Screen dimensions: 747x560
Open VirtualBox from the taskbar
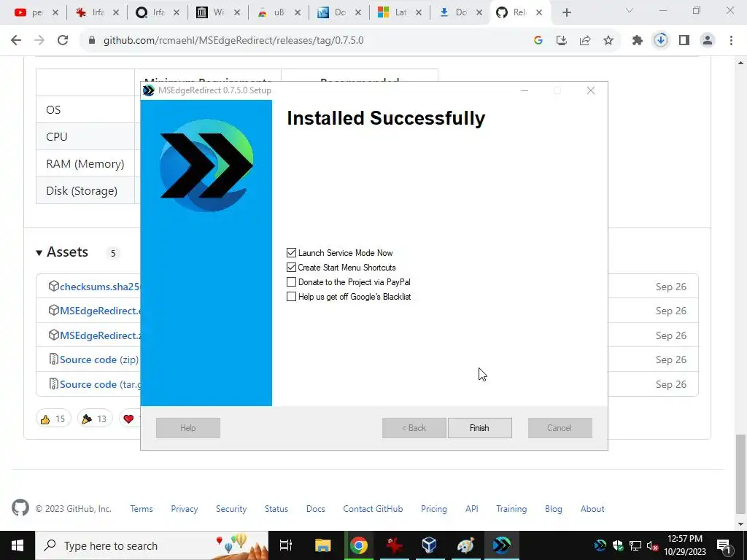[429, 545]
